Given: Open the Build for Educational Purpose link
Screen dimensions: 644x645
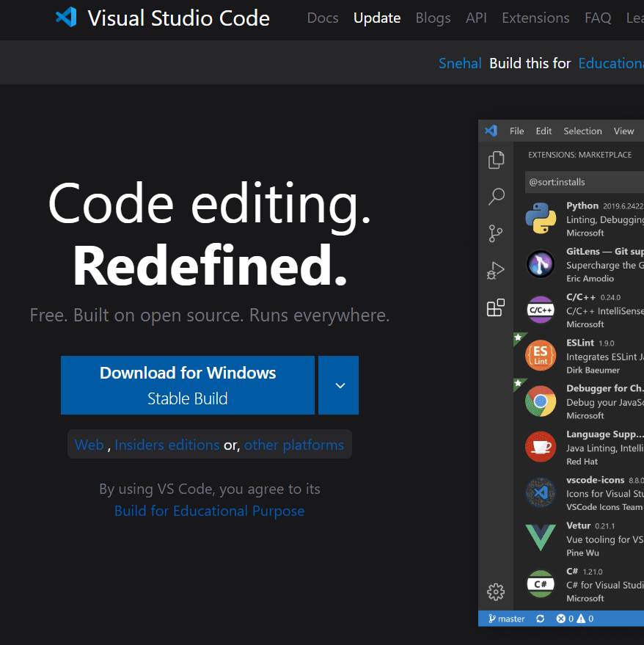Looking at the screenshot, I should pyautogui.click(x=209, y=511).
